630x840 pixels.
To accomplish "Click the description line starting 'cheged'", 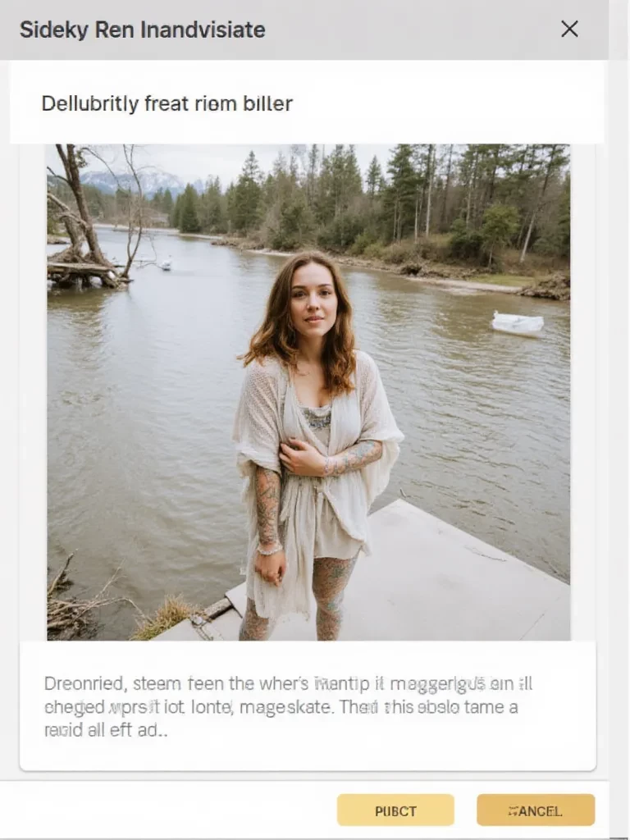I will pos(281,706).
